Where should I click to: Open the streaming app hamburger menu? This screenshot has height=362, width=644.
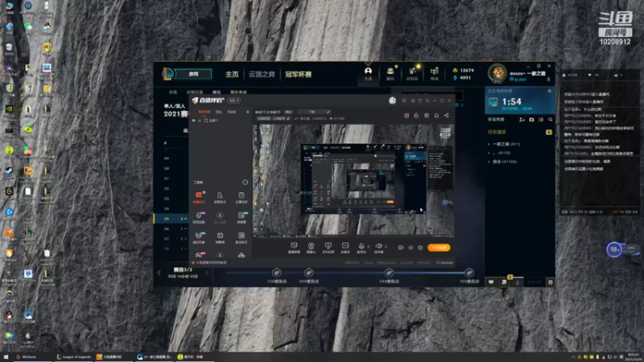pyautogui.click(x=427, y=101)
